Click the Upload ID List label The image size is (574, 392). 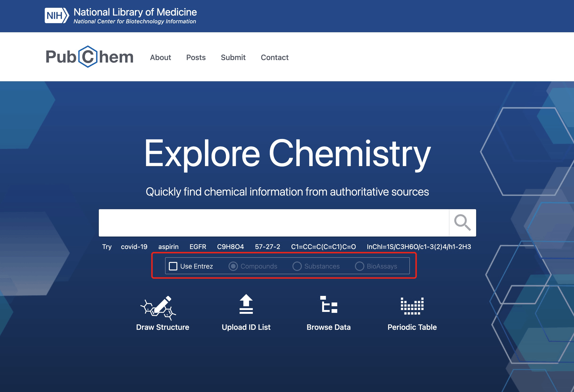[x=246, y=327]
